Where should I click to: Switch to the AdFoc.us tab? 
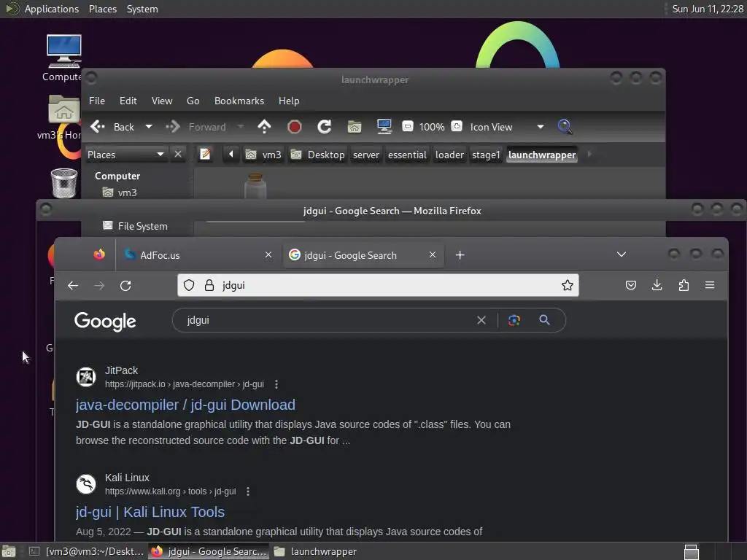pos(198,255)
